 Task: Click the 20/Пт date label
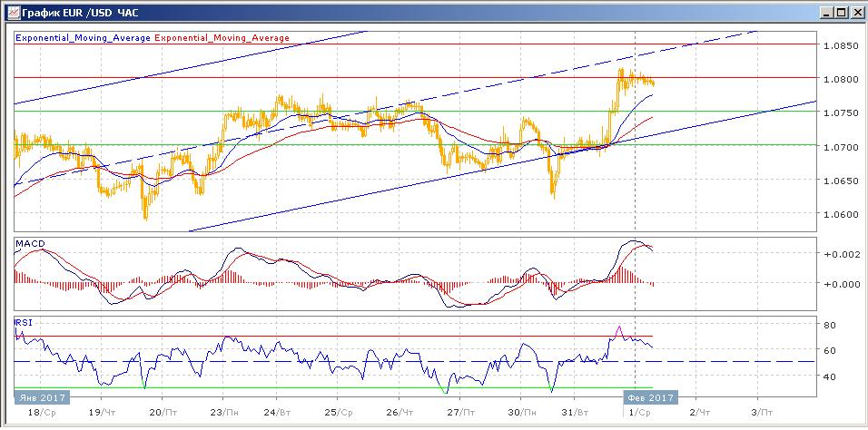163,413
